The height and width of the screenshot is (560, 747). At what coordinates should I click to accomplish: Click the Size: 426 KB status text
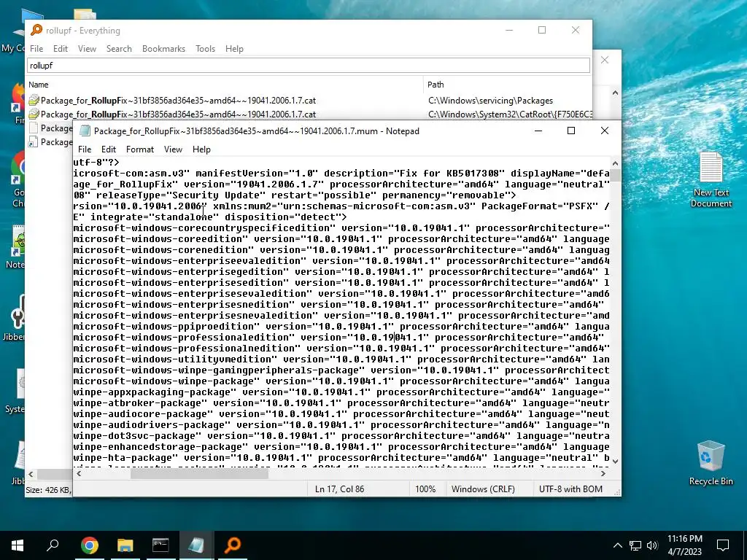click(49, 489)
